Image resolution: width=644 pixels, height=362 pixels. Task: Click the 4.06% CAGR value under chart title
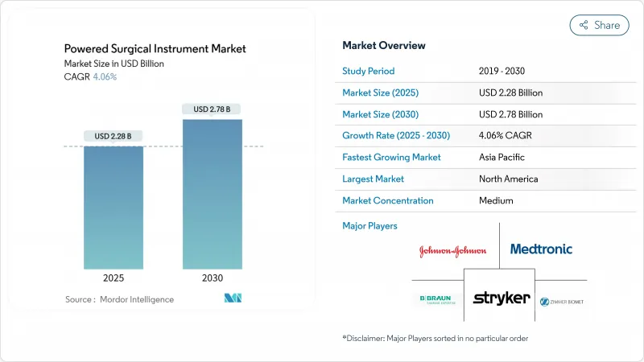[x=104, y=77]
